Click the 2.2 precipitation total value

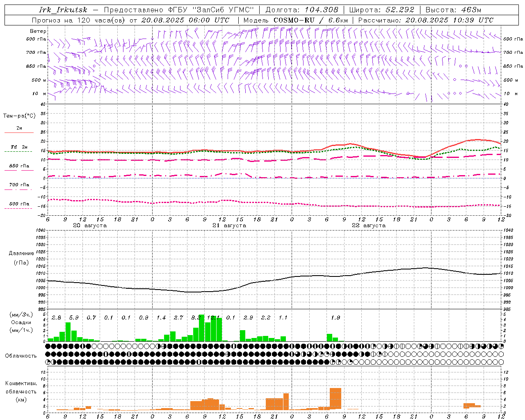[266, 318]
